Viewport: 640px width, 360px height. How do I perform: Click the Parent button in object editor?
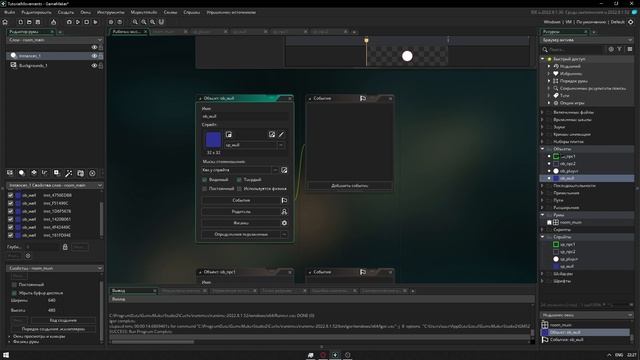coord(244,212)
